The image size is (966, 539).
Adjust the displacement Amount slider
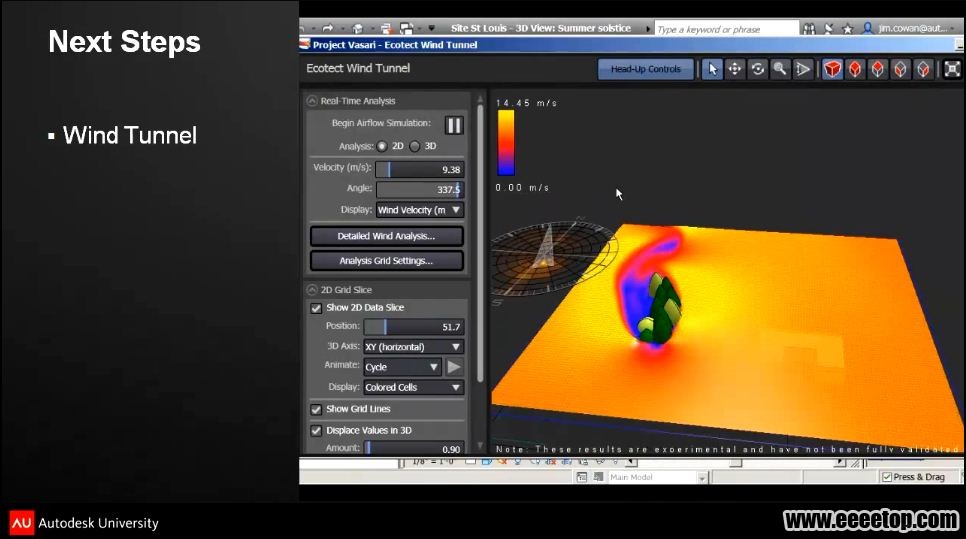pos(413,448)
